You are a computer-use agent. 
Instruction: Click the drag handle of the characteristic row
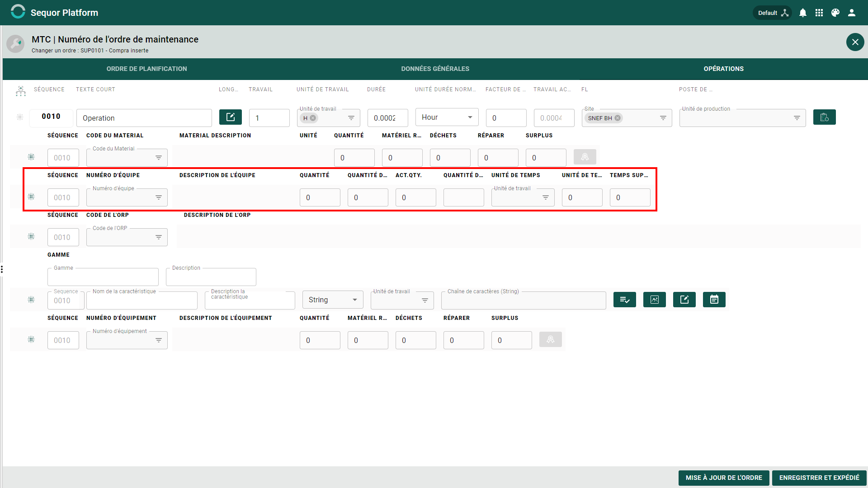31,300
